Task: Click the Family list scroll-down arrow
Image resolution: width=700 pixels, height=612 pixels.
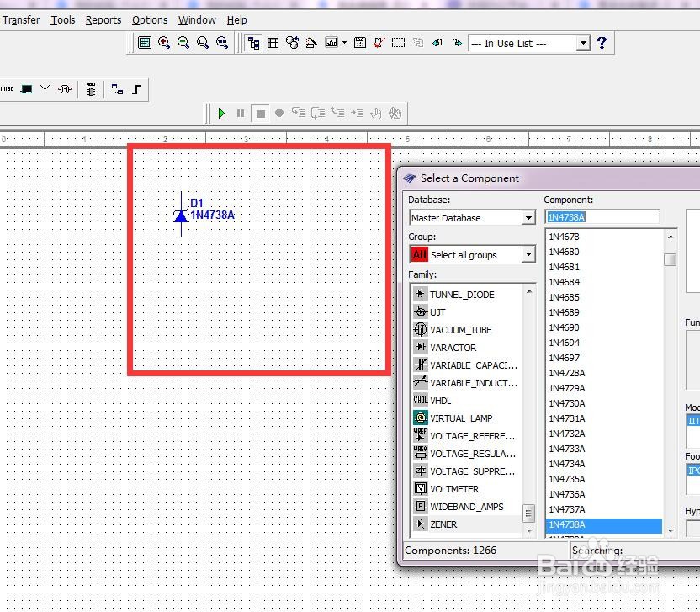Action: 529,530
